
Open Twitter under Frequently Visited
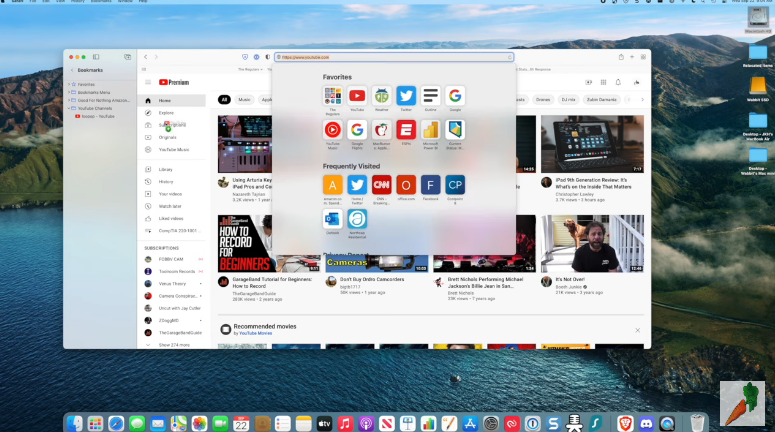357,185
